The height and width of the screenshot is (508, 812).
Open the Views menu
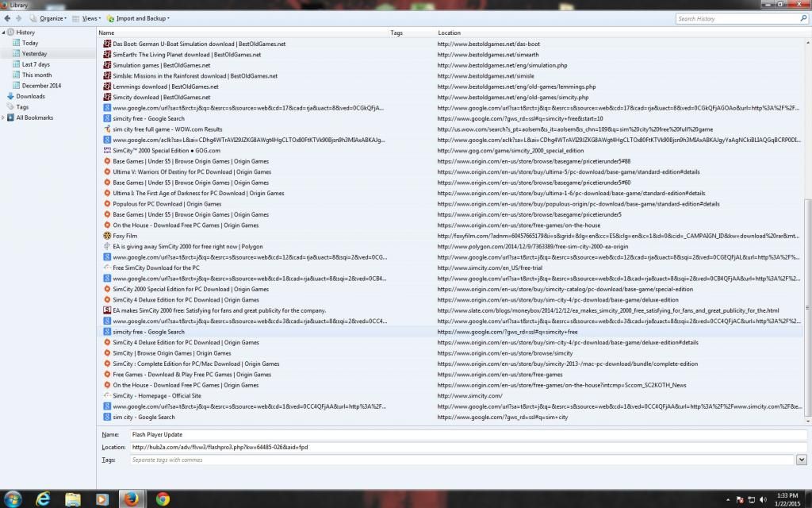pos(86,18)
